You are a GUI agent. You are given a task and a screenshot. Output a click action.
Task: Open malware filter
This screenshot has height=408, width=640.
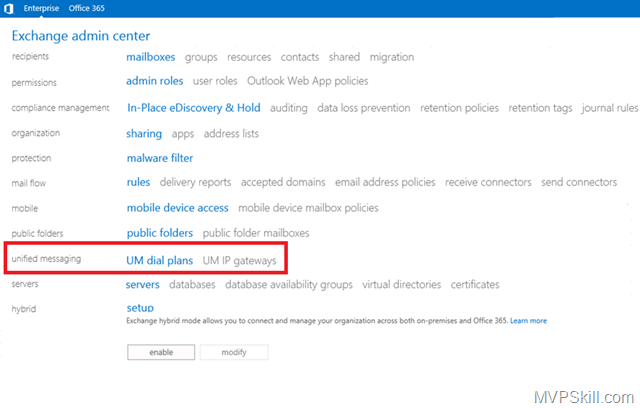pos(160,158)
